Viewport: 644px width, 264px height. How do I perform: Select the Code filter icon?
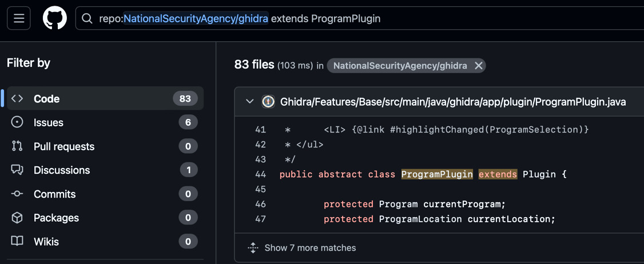pos(17,98)
